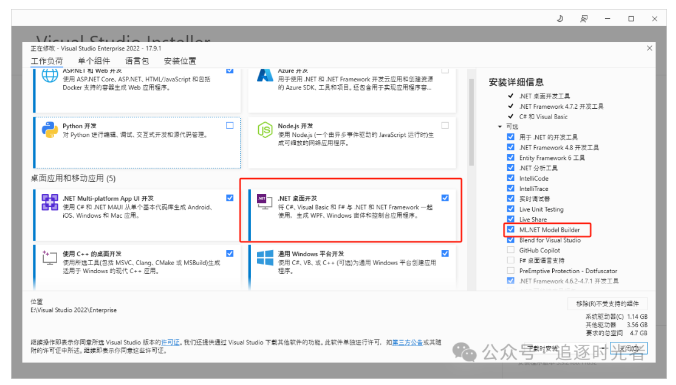
Task: Click the feedback icon in title bar
Action: [584, 19]
